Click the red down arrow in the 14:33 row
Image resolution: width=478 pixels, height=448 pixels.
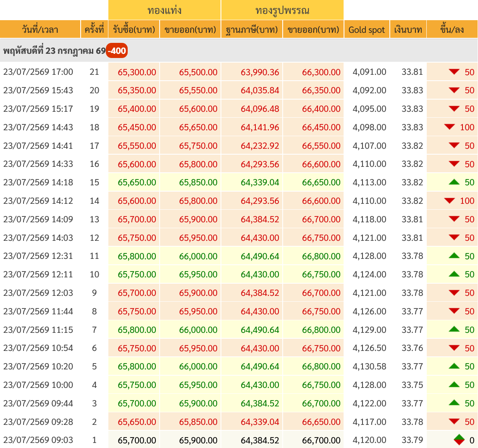click(x=454, y=164)
